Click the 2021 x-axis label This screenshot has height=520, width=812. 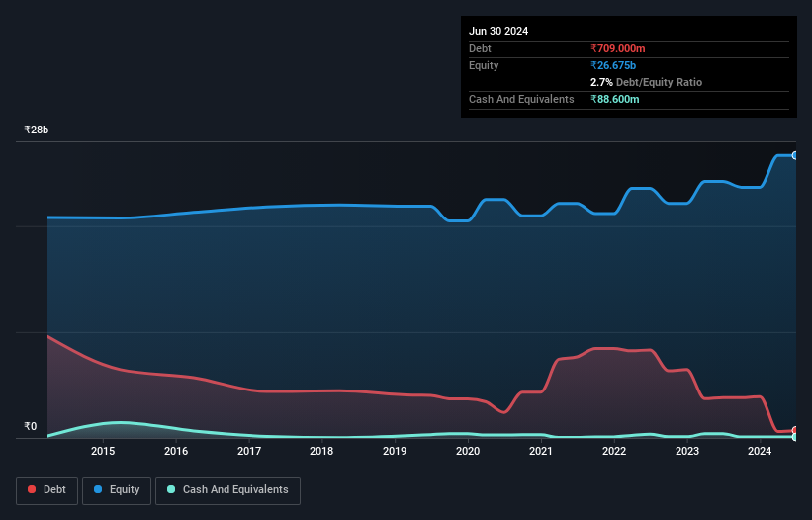coord(541,451)
